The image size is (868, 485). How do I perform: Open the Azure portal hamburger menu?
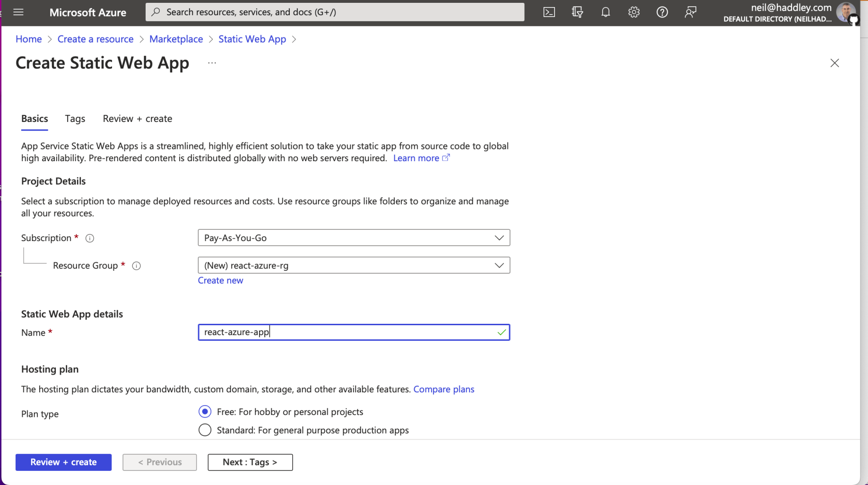(x=18, y=12)
